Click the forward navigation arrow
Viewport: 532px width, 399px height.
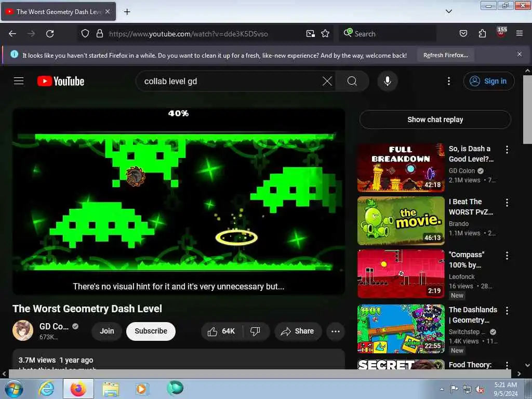[31, 34]
